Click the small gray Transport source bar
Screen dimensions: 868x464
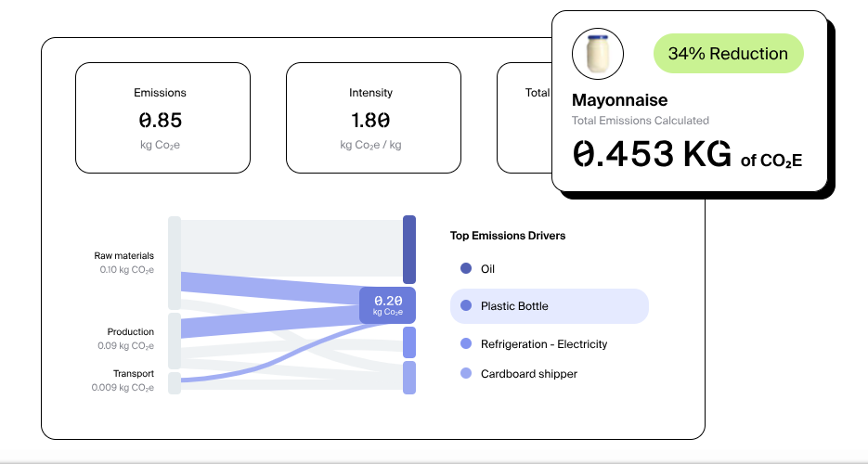click(175, 383)
